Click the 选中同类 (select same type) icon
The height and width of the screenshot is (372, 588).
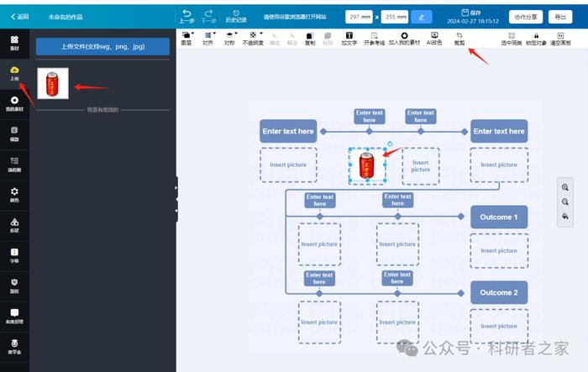[512, 39]
